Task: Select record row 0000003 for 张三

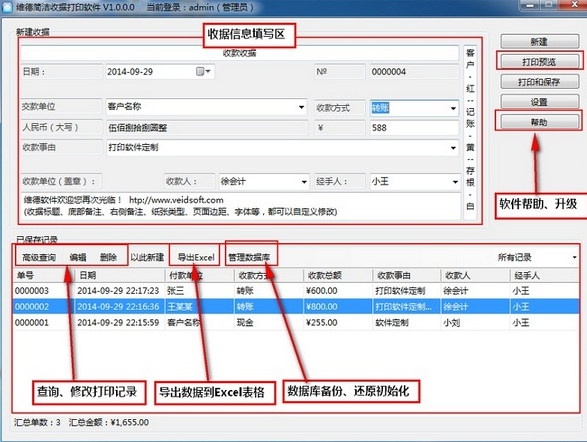Action: (x=296, y=291)
